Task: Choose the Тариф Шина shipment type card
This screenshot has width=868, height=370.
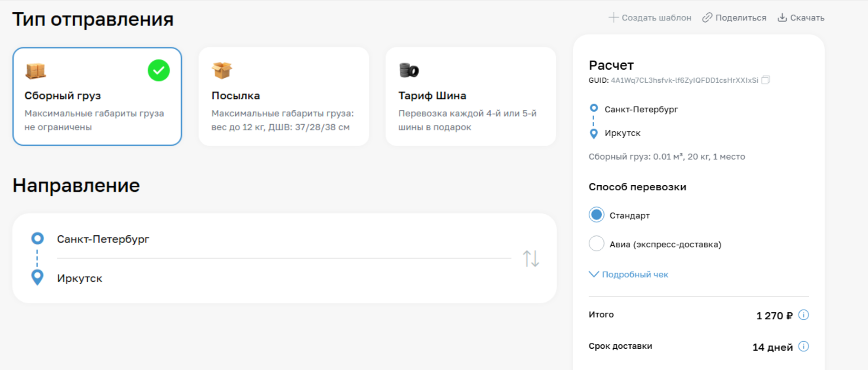Action: [x=471, y=97]
